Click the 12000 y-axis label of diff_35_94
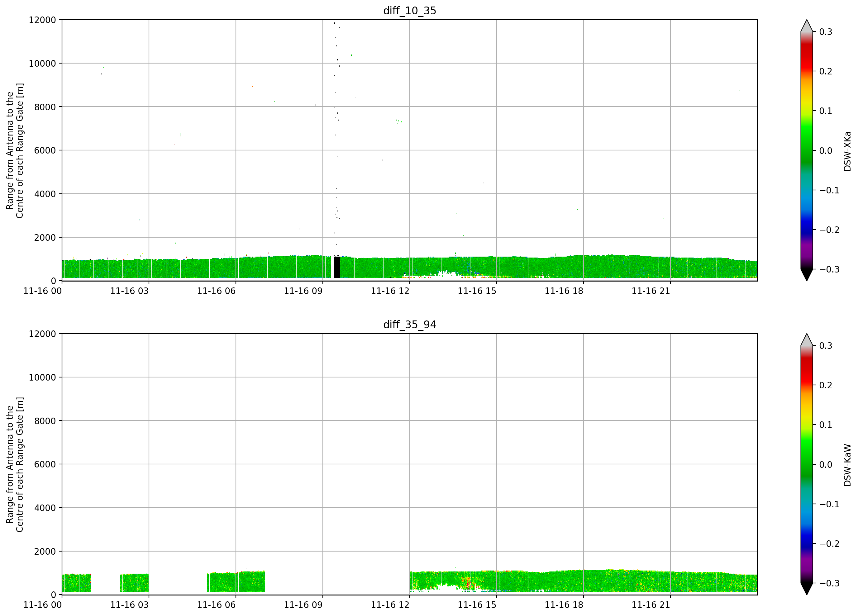The image size is (858, 616). (42, 334)
